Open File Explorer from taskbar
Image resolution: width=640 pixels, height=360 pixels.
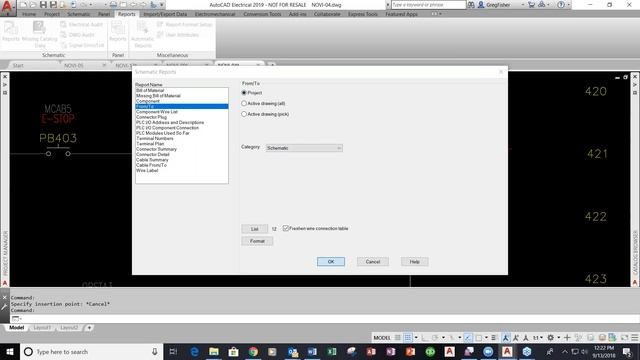pyautogui.click(x=214, y=351)
